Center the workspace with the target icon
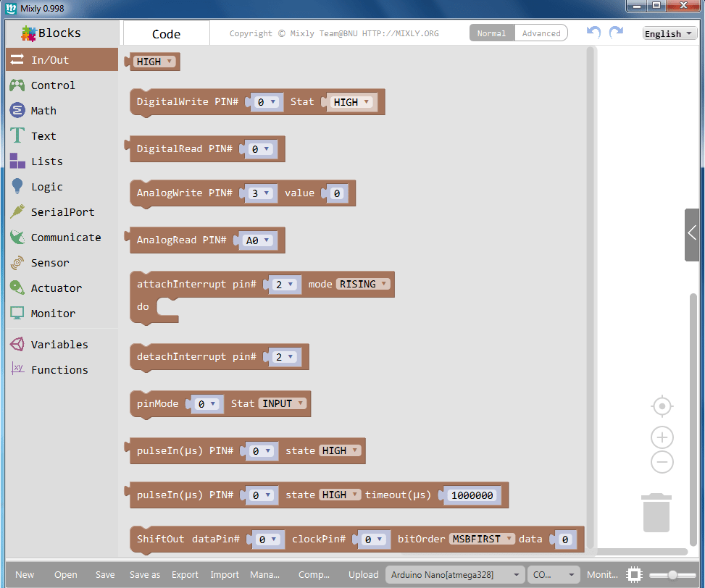This screenshot has height=588, width=705. click(662, 406)
